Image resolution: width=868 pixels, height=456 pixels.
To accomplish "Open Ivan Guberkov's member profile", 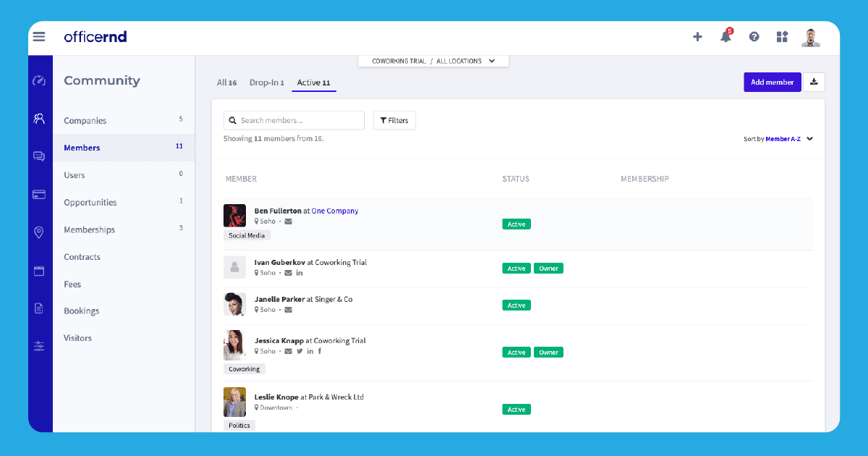I will (279, 263).
